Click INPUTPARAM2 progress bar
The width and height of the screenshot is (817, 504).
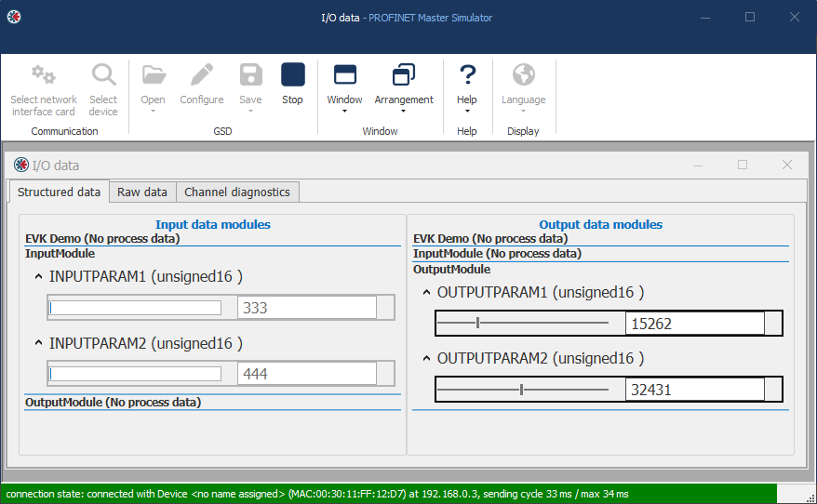135,374
